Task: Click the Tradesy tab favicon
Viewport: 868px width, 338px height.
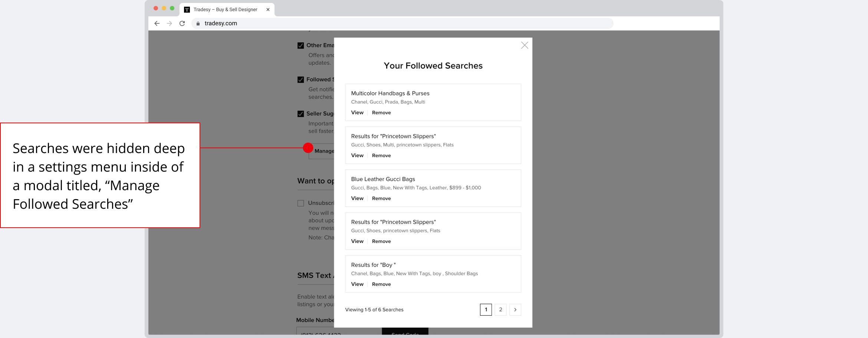Action: (x=187, y=10)
